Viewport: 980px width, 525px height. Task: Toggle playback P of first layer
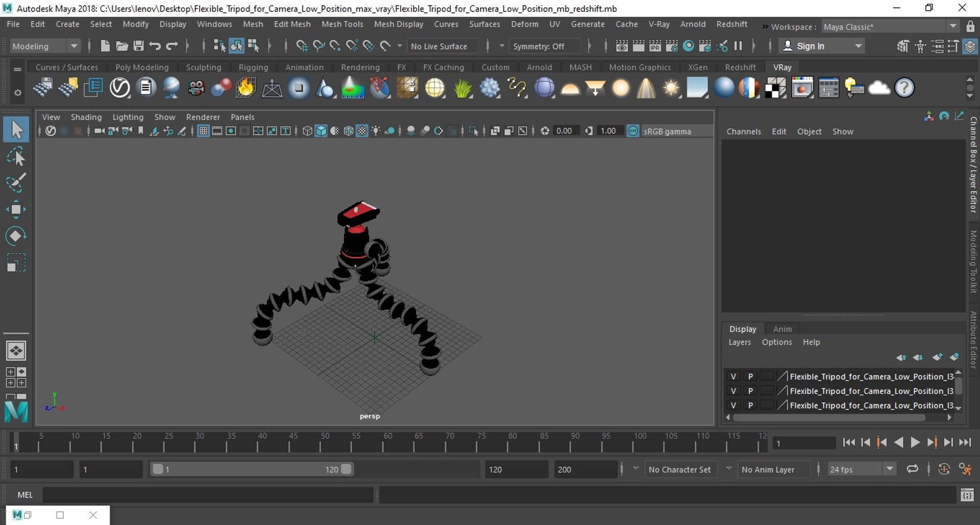coord(750,376)
